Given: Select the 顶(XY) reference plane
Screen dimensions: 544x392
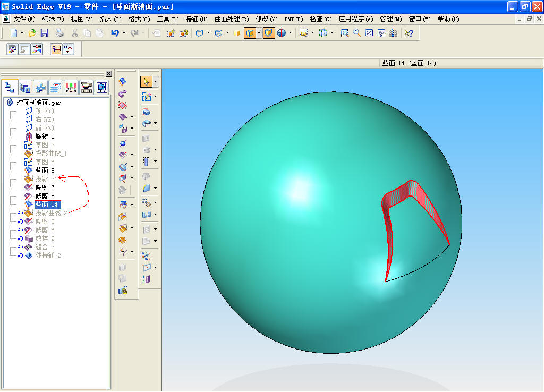Looking at the screenshot, I should pyautogui.click(x=45, y=111).
